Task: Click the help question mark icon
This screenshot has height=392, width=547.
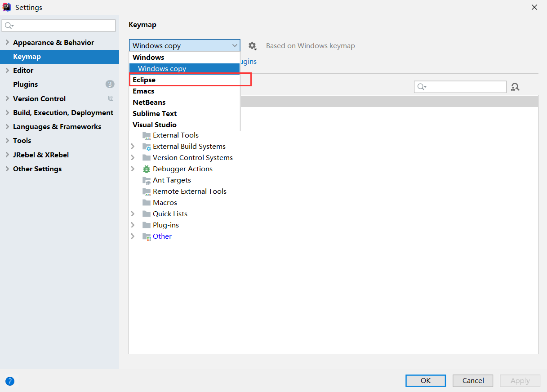Action: 10,381
